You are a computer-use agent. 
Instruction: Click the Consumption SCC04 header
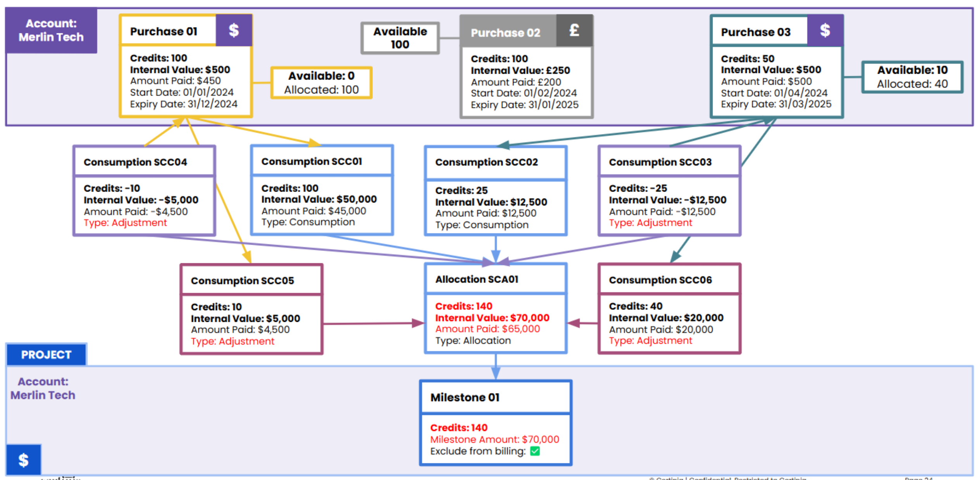135,162
